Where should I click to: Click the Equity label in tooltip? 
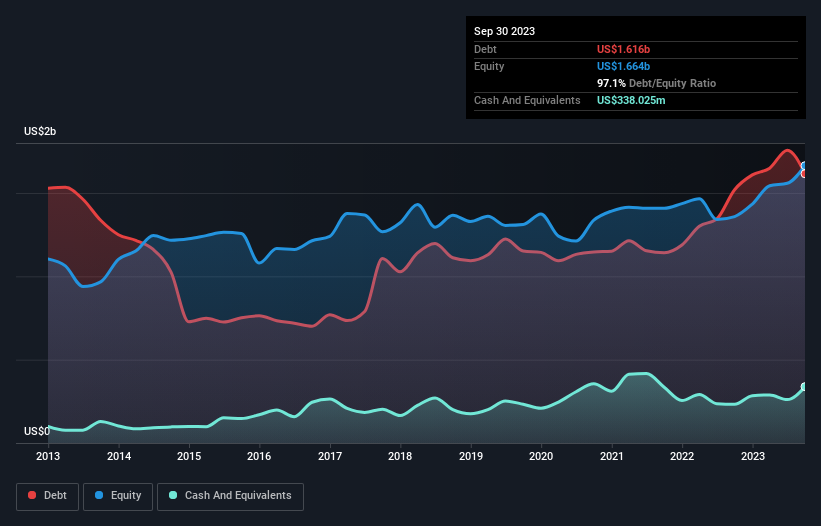pyautogui.click(x=489, y=66)
